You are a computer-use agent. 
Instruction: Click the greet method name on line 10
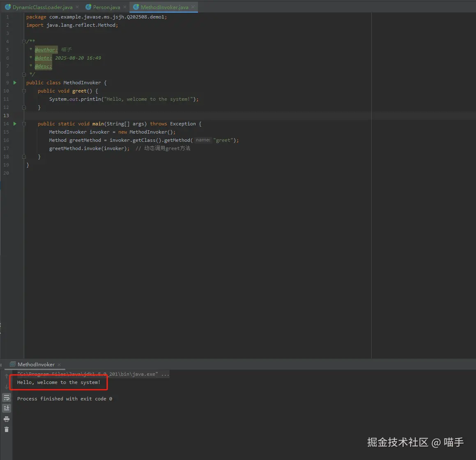[x=79, y=91]
